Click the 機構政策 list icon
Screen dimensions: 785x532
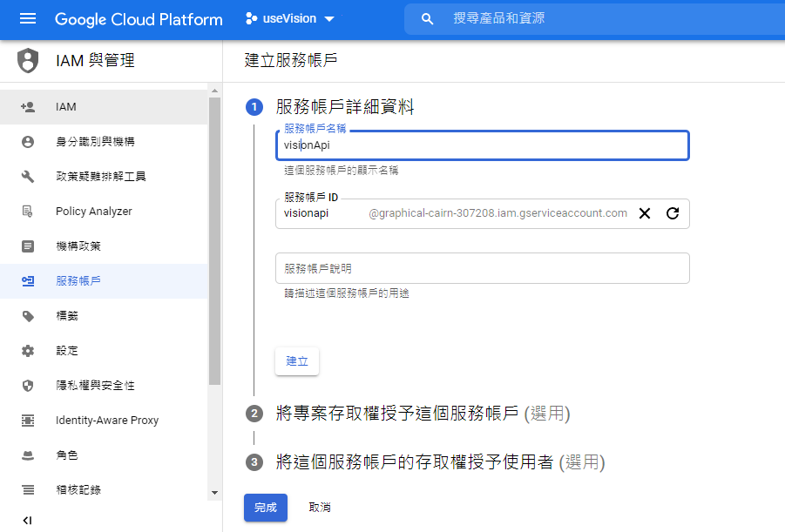pos(28,246)
